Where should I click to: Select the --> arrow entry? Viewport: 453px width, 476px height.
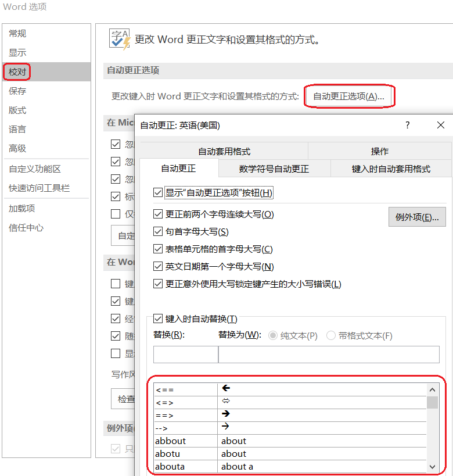[290, 428]
